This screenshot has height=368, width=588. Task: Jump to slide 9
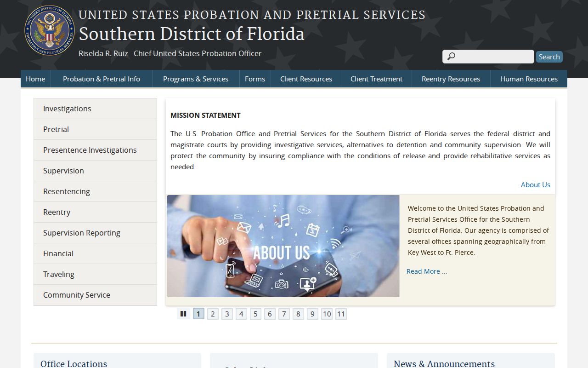(312, 314)
